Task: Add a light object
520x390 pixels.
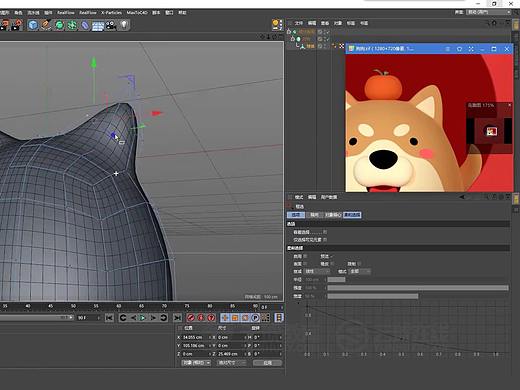Action: pyautogui.click(x=124, y=25)
